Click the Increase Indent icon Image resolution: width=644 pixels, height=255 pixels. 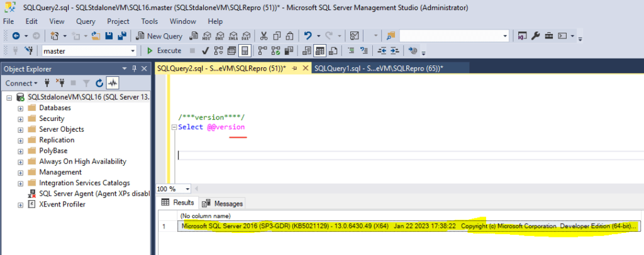point(395,50)
